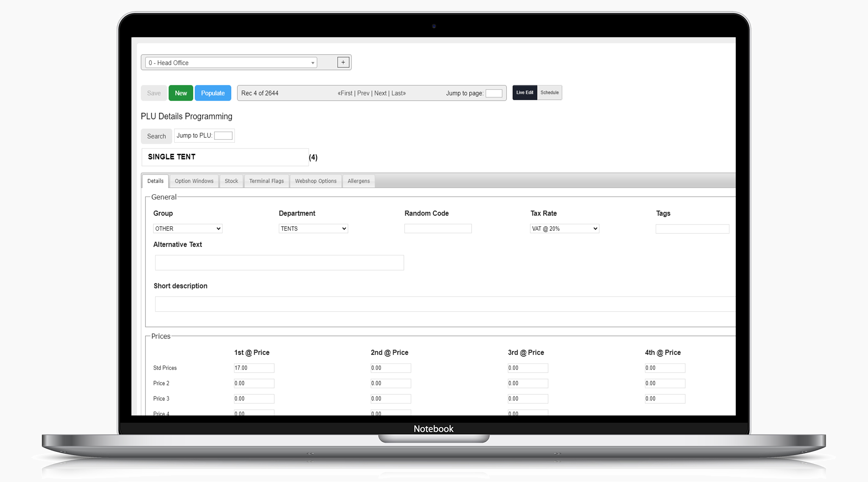Click the blue Populate button
The width and height of the screenshot is (868, 482).
coord(213,93)
